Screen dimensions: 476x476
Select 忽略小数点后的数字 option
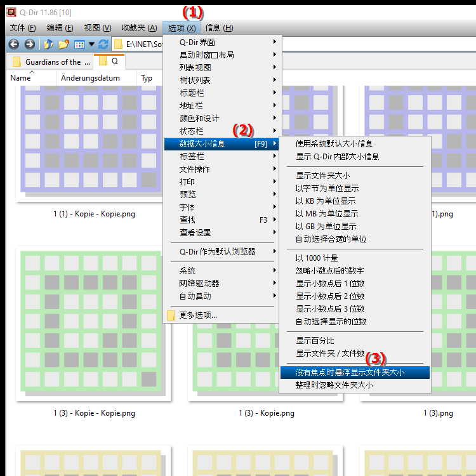355,271
